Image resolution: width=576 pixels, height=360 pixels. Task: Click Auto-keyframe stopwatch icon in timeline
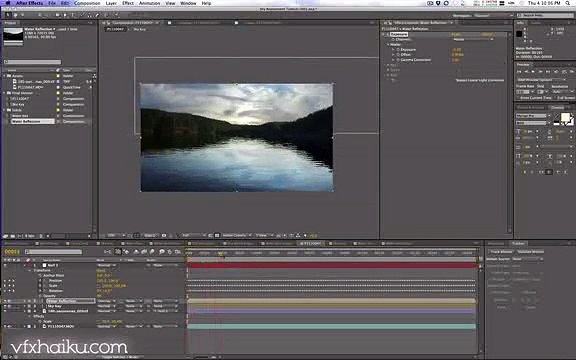[x=169, y=252]
